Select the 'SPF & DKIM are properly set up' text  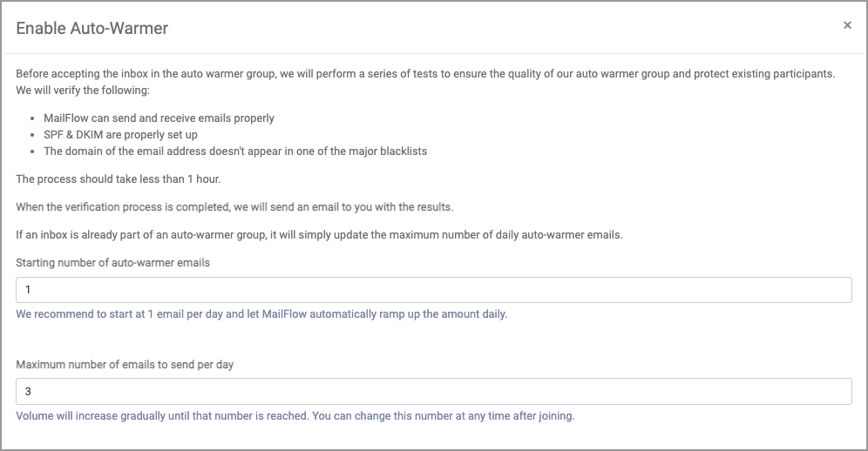120,134
